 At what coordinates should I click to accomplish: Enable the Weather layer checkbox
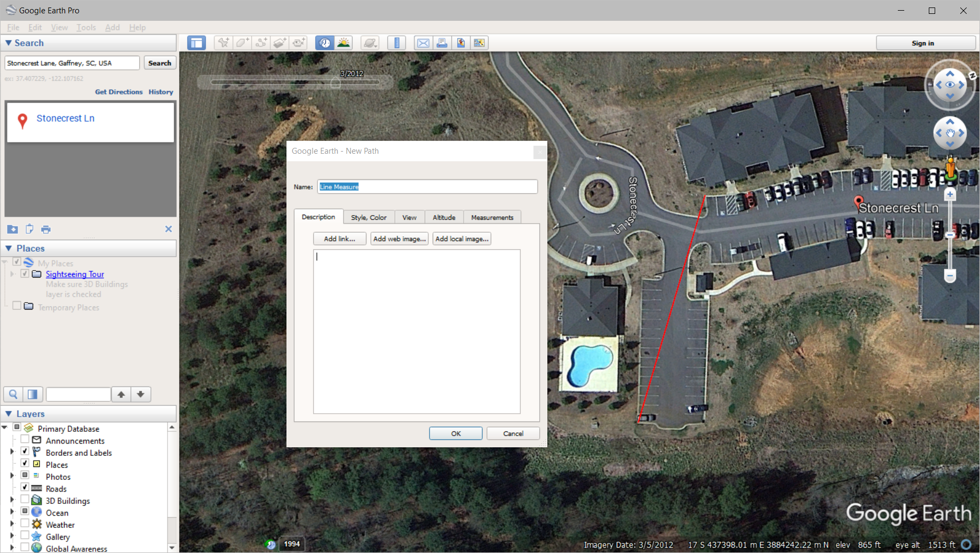[25, 524]
